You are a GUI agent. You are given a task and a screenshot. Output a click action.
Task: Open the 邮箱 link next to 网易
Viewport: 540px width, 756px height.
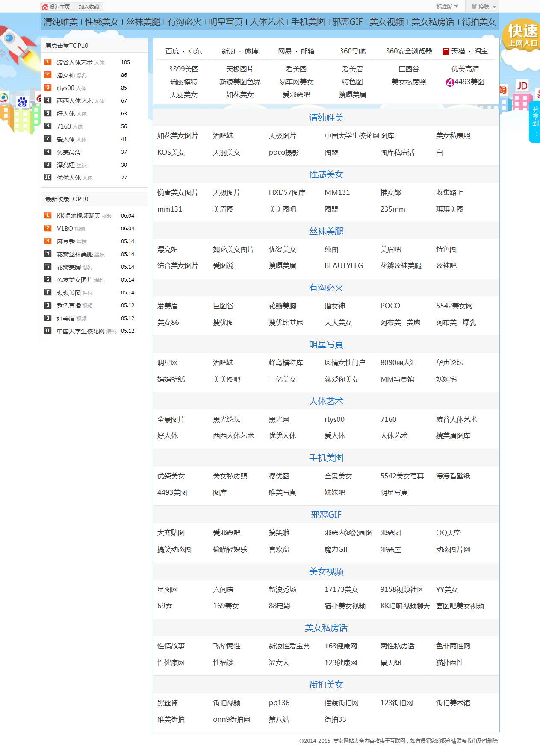coord(307,51)
